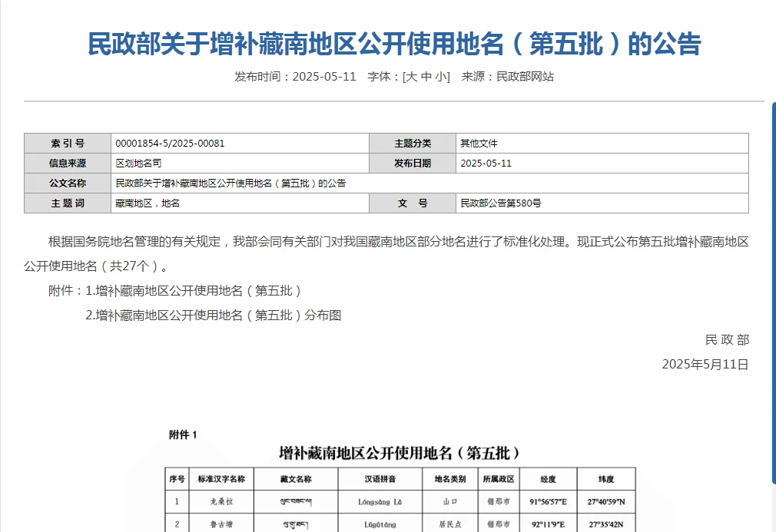Click the 公文名称 header cell
The image size is (776, 532).
(68, 183)
